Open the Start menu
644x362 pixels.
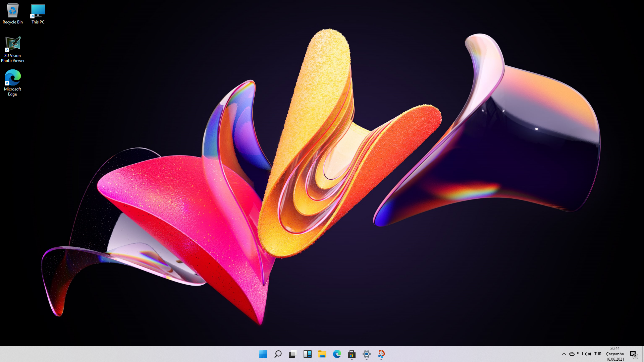click(263, 354)
